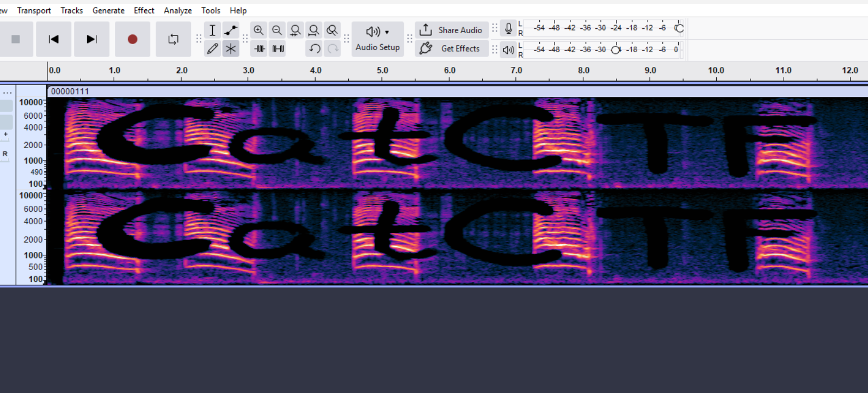
Task: Click the grabber handle left of the Selection tool
Action: pyautogui.click(x=199, y=39)
